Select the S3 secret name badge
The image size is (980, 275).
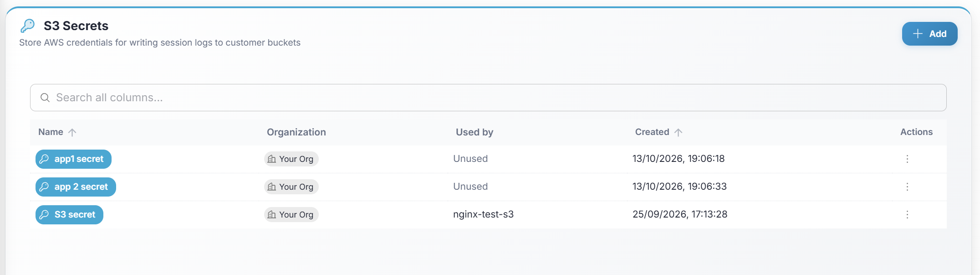(69, 214)
